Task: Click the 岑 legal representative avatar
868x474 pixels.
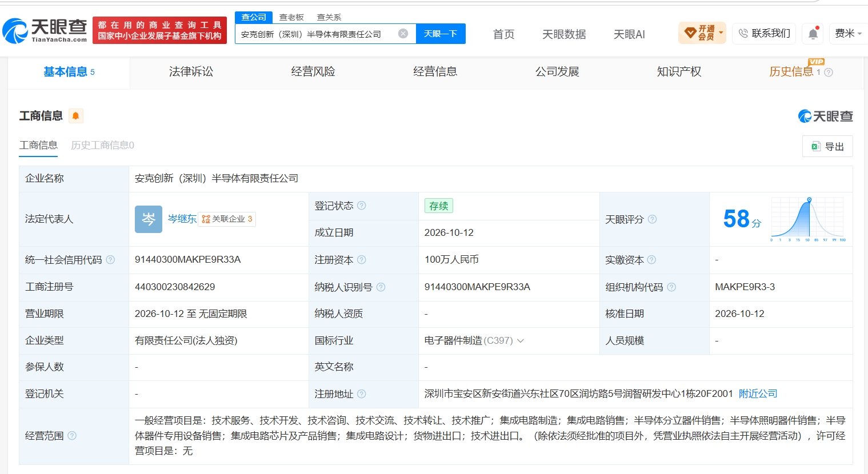Action: coord(149,219)
